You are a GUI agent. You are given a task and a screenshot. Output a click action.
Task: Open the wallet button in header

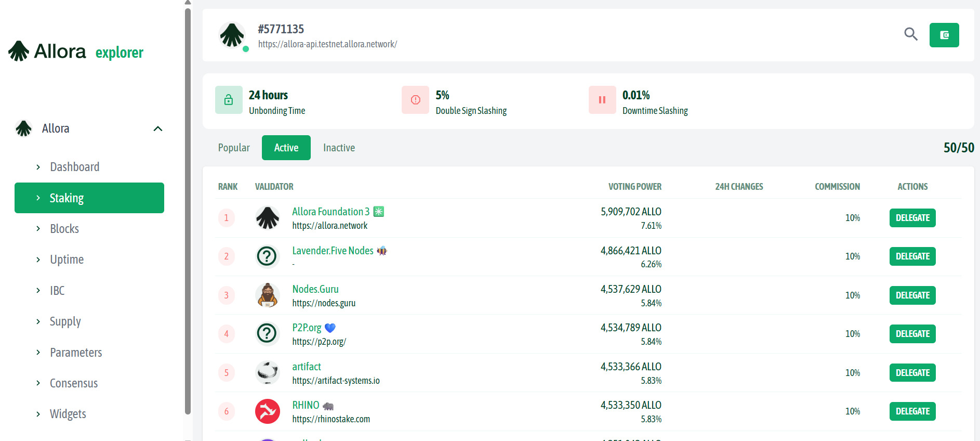click(x=944, y=35)
